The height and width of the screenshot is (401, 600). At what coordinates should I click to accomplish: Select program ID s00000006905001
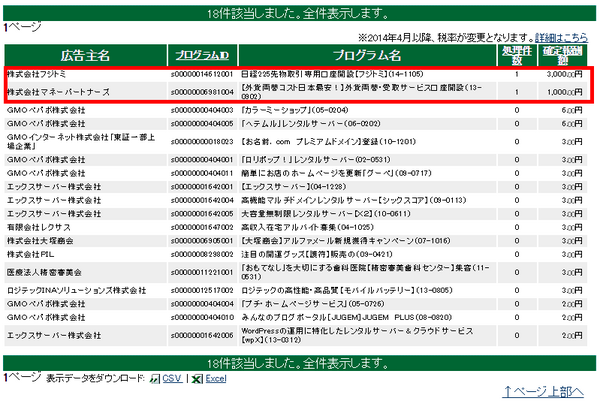pyautogui.click(x=202, y=241)
